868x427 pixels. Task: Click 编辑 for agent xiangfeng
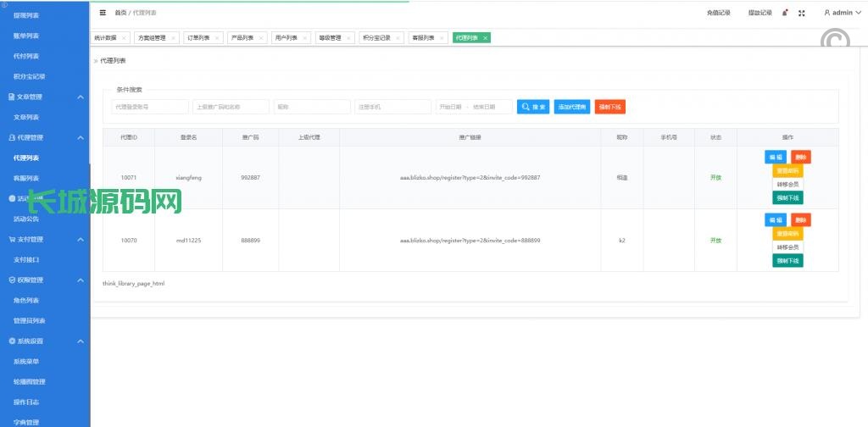tap(775, 157)
